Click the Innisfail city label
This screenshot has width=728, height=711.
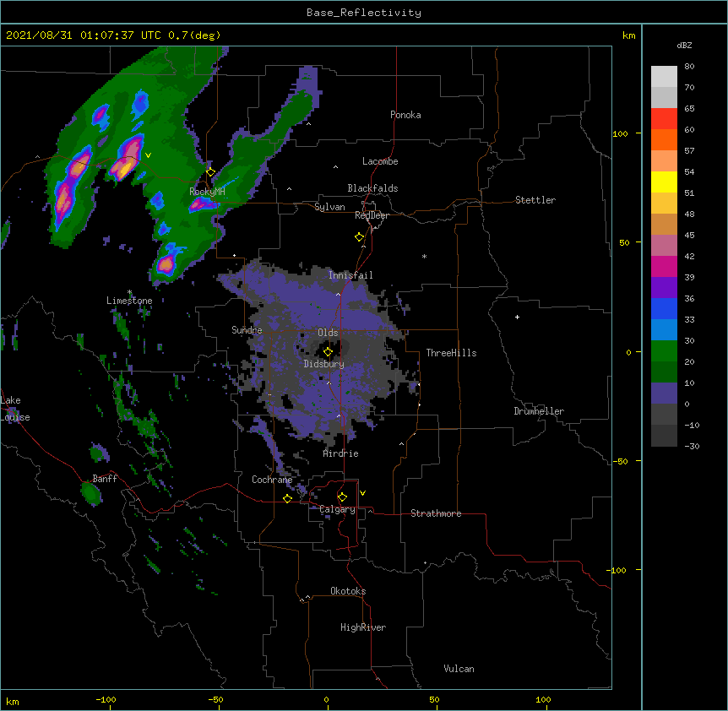pos(350,275)
